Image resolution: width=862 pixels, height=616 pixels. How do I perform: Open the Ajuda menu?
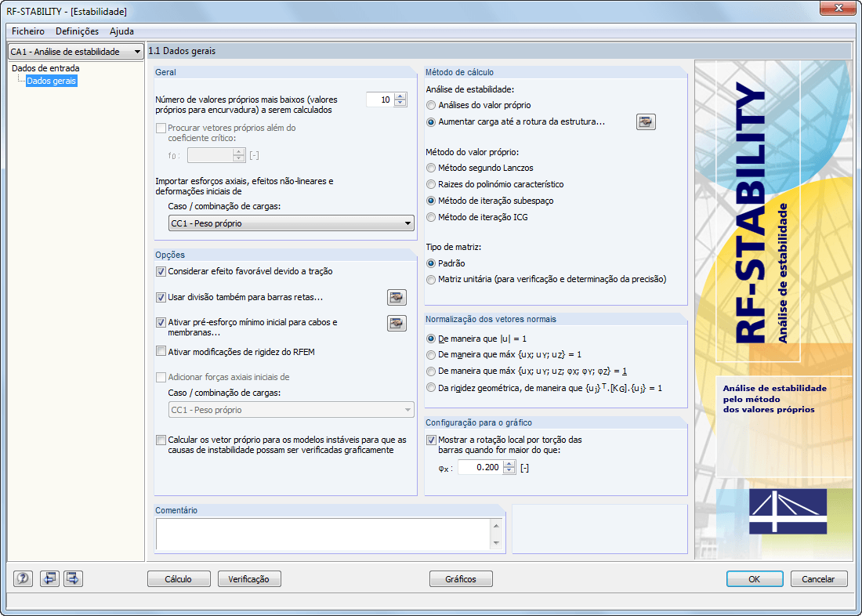[121, 31]
